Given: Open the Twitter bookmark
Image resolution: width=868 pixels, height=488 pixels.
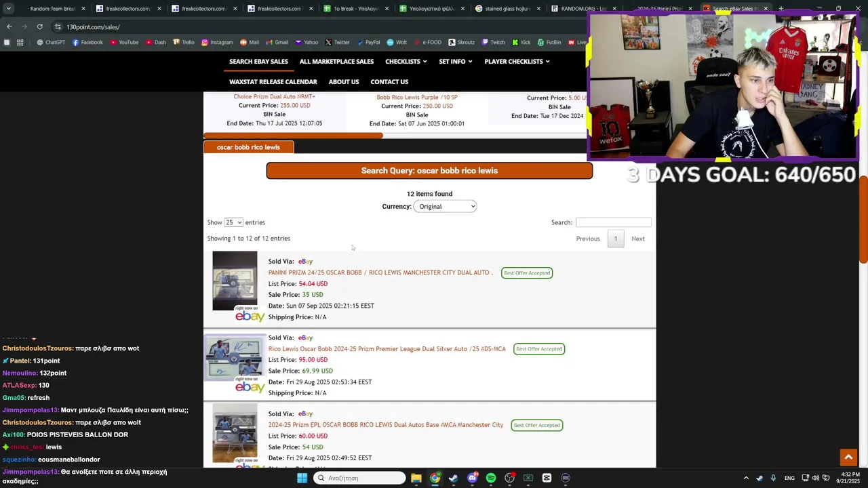Looking at the screenshot, I should tap(337, 42).
